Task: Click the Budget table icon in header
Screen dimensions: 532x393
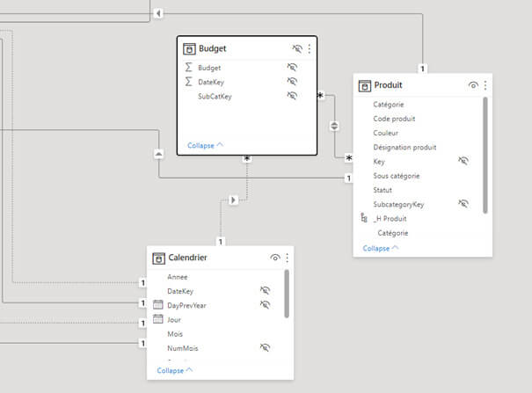Action: (189, 49)
